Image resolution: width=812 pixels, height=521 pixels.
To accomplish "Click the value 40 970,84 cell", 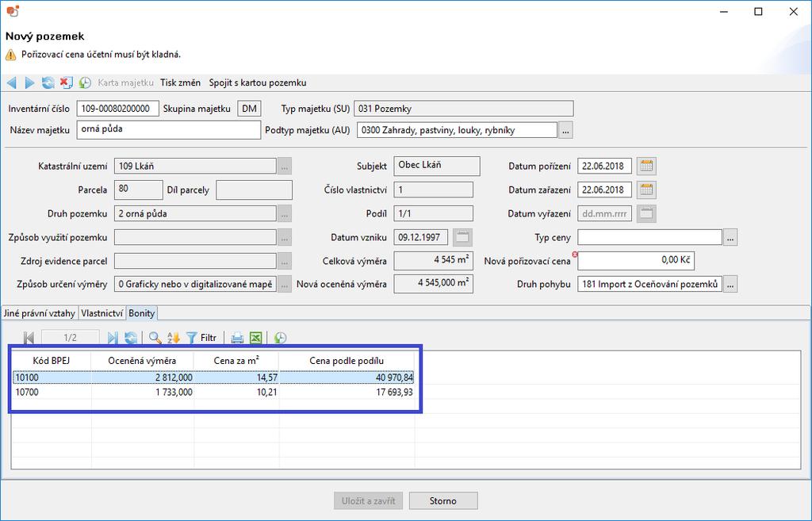I will pyautogui.click(x=347, y=377).
